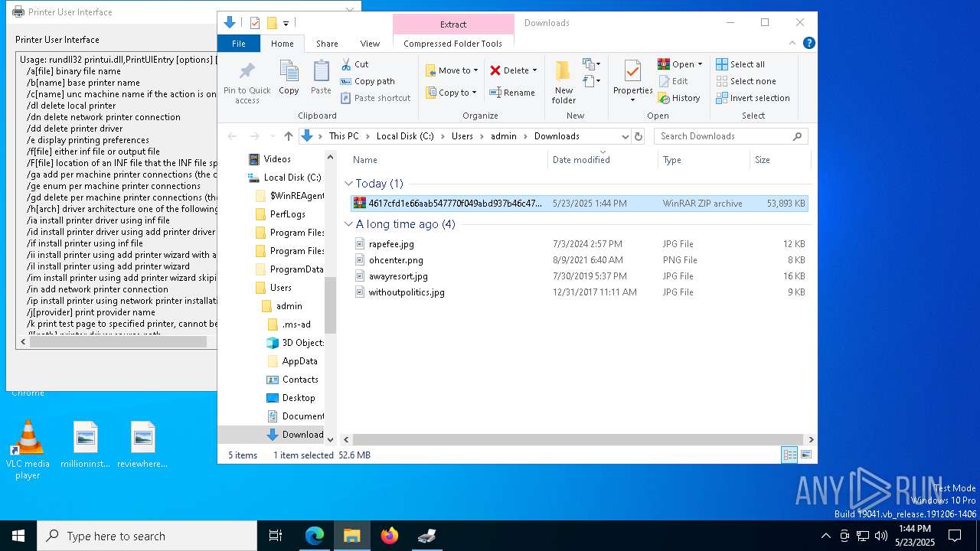The image size is (980, 551).
Task: Sort by the Size column
Action: pos(779,159)
